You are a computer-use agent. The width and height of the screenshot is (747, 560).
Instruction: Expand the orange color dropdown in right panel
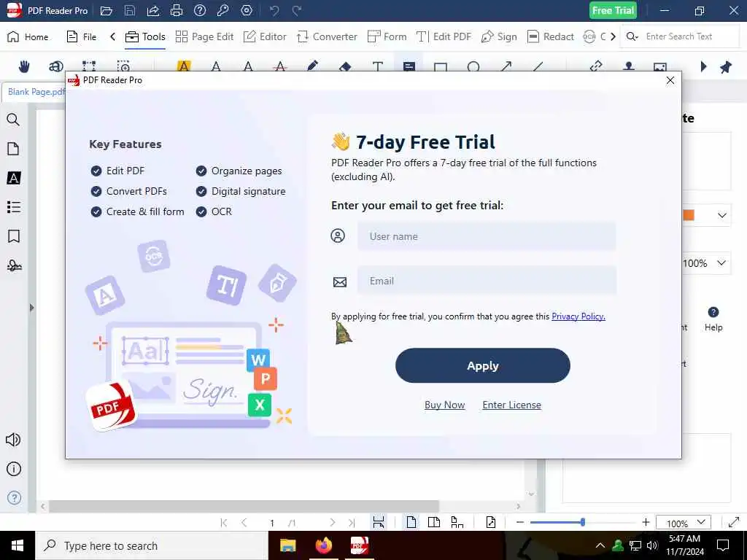click(x=721, y=215)
